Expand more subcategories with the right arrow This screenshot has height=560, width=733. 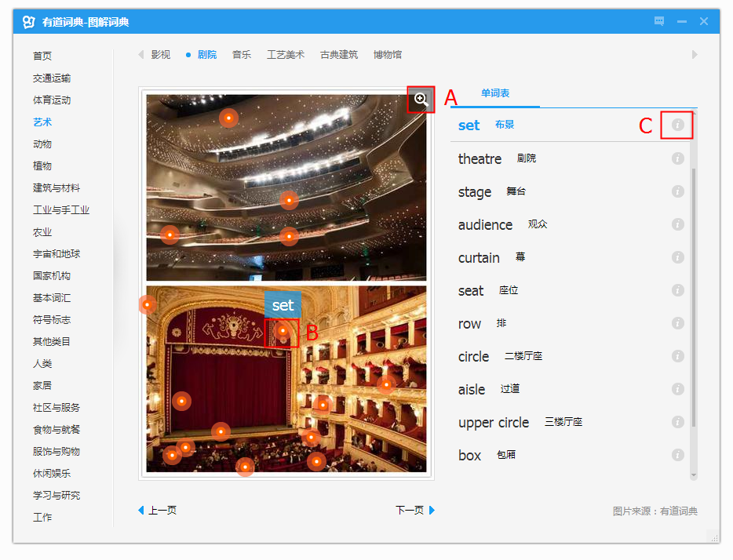694,54
